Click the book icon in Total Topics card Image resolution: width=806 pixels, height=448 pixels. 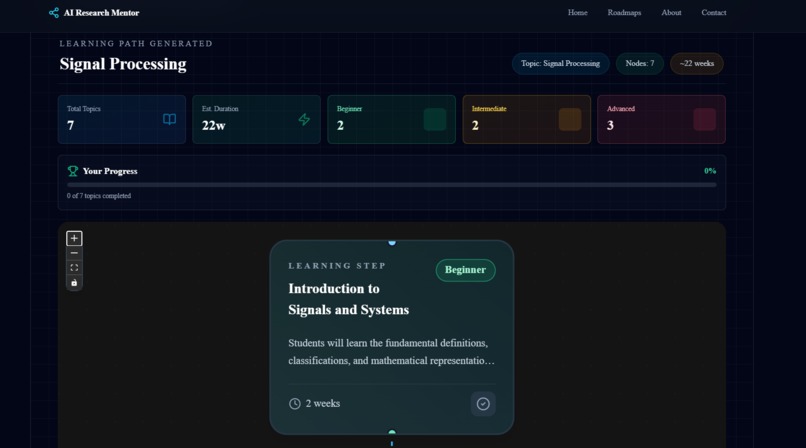(169, 119)
